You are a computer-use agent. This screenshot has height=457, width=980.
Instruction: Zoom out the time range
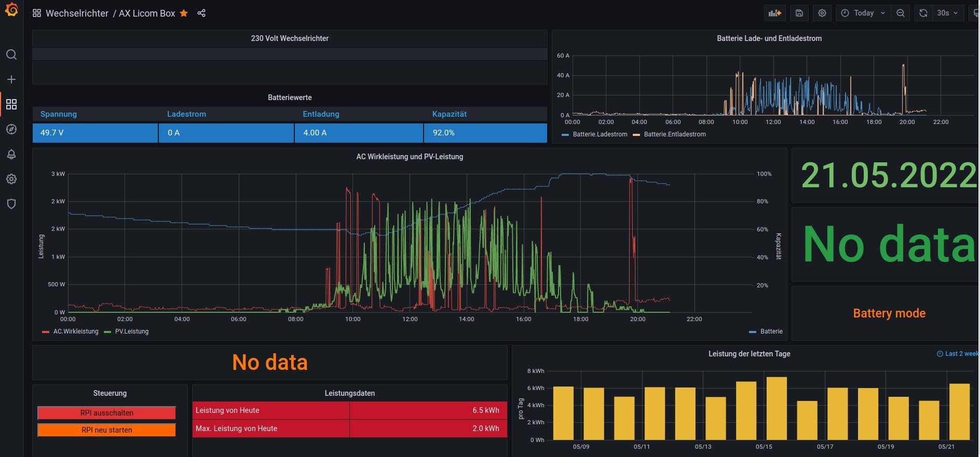pyautogui.click(x=901, y=13)
